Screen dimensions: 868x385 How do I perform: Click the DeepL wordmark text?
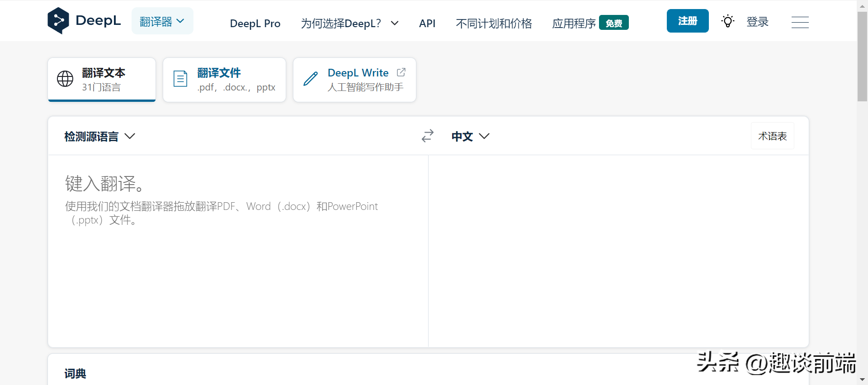point(98,20)
